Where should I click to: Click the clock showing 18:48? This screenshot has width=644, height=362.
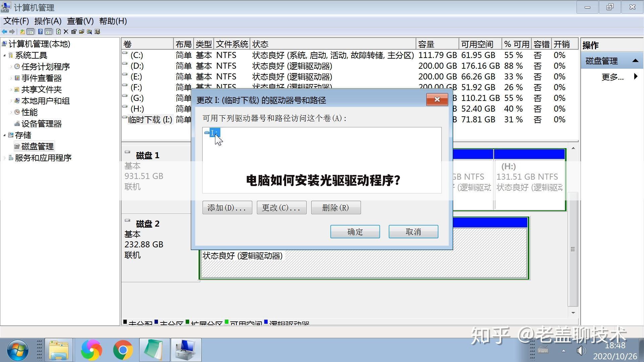pos(615,346)
